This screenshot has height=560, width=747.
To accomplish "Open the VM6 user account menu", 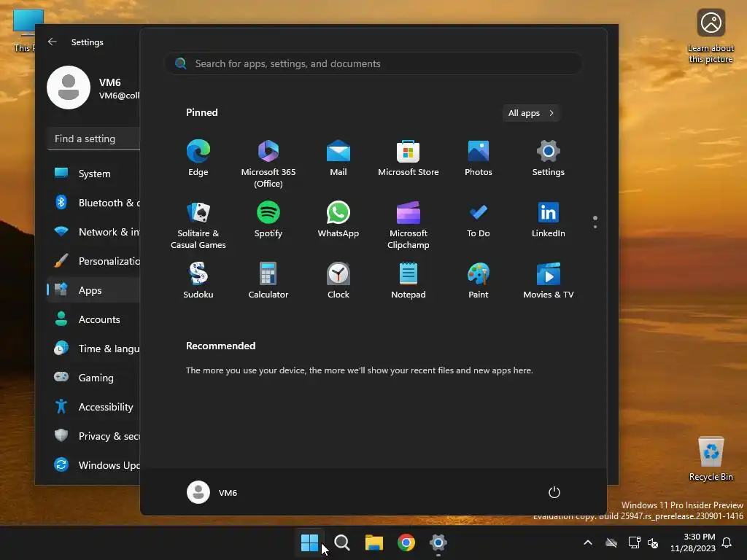I will click(x=212, y=492).
